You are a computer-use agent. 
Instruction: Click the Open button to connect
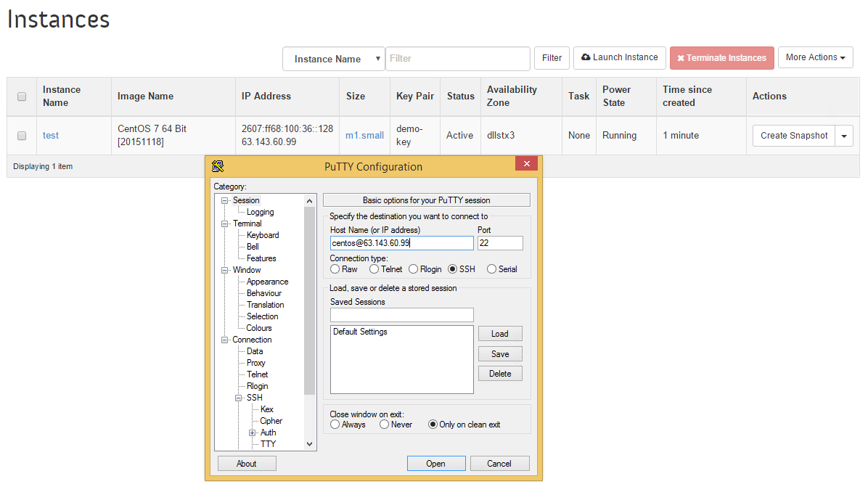436,464
